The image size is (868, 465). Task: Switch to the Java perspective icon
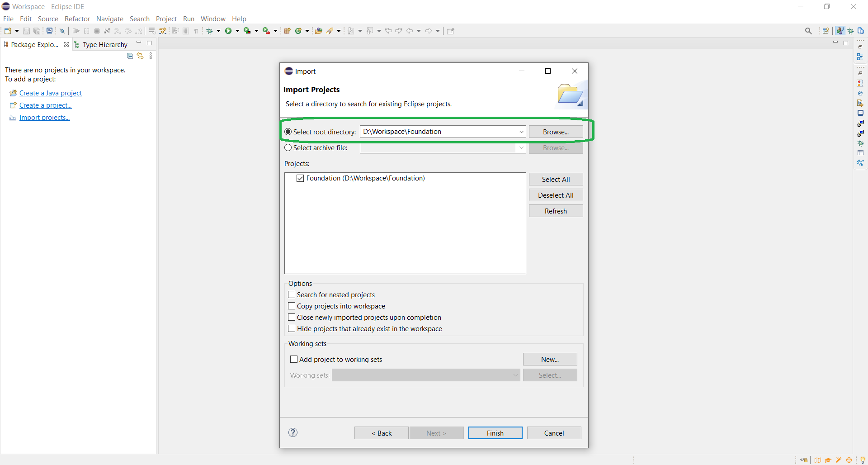840,31
